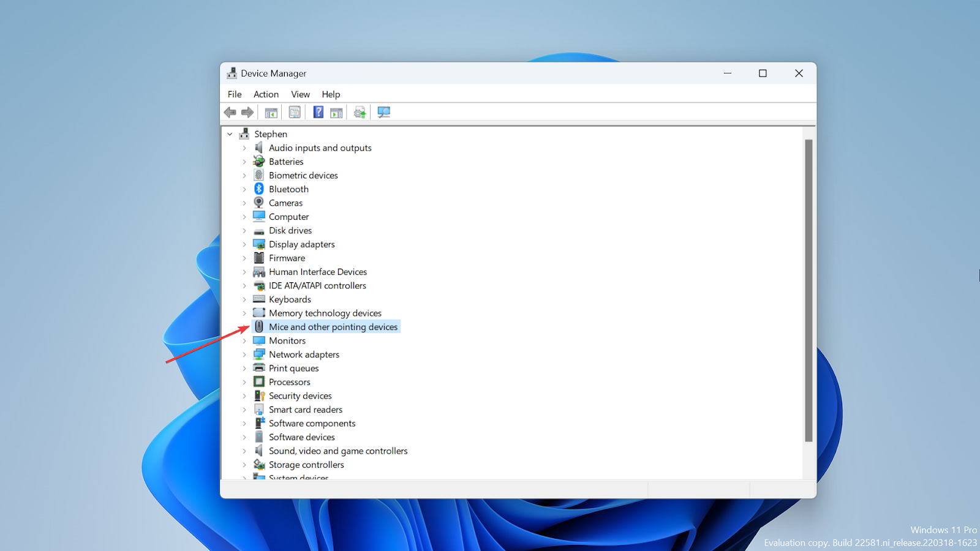
Task: Click the blue Help question mark icon
Action: point(318,112)
